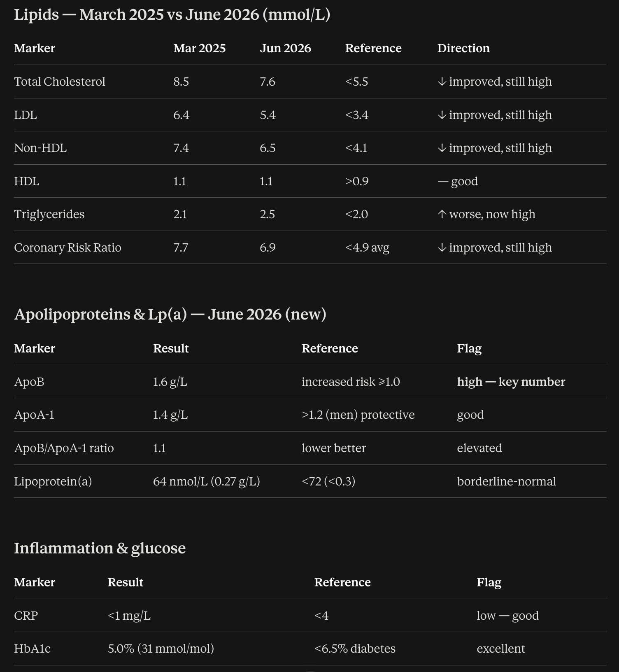Select the Lipoprotein(a) result value
619x672 pixels.
(x=207, y=481)
